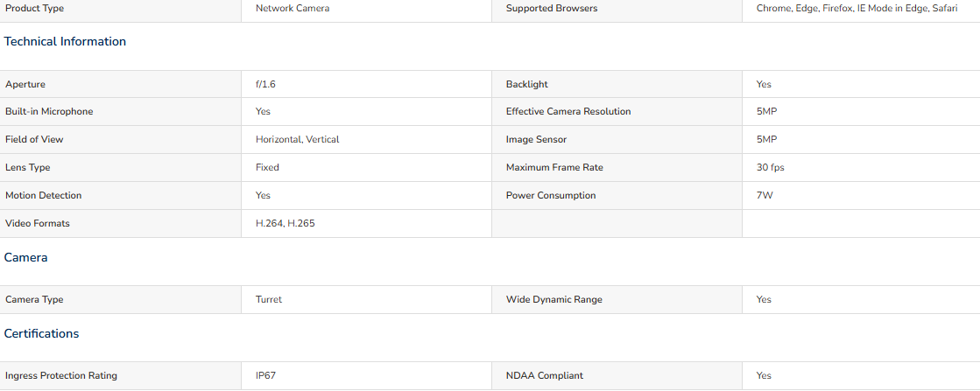
Task: Click the Technical Information section heading
Action: pos(65,42)
